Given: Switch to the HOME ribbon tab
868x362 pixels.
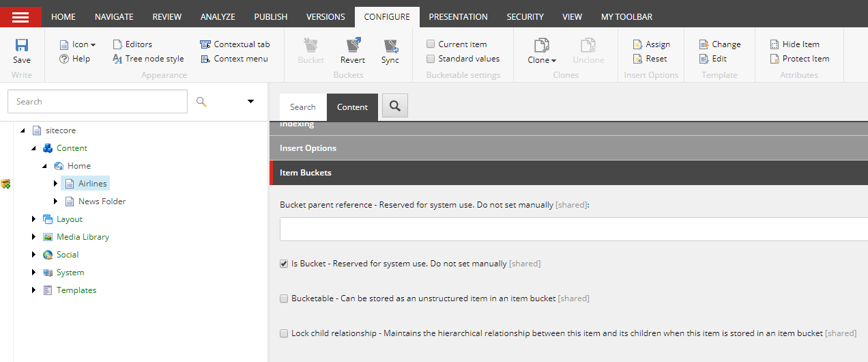Looking at the screenshot, I should point(63,16).
